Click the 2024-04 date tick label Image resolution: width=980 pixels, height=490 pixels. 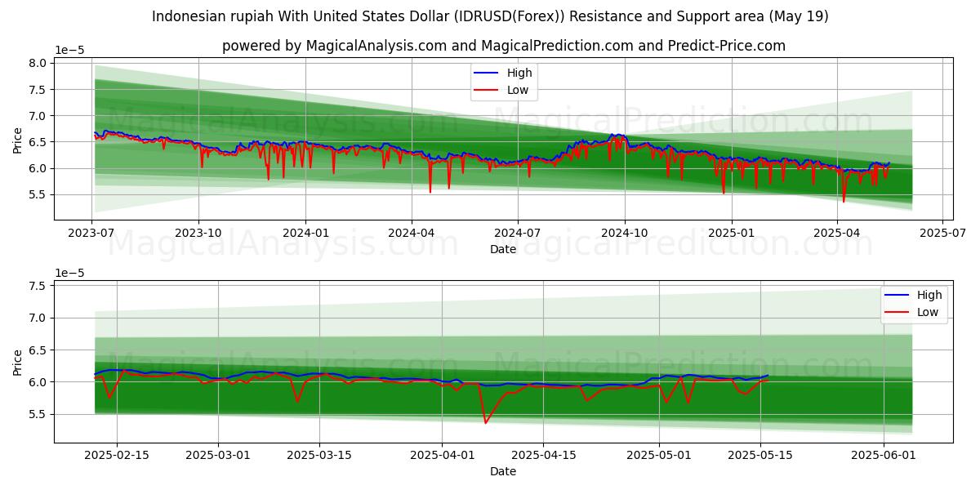[x=411, y=233]
